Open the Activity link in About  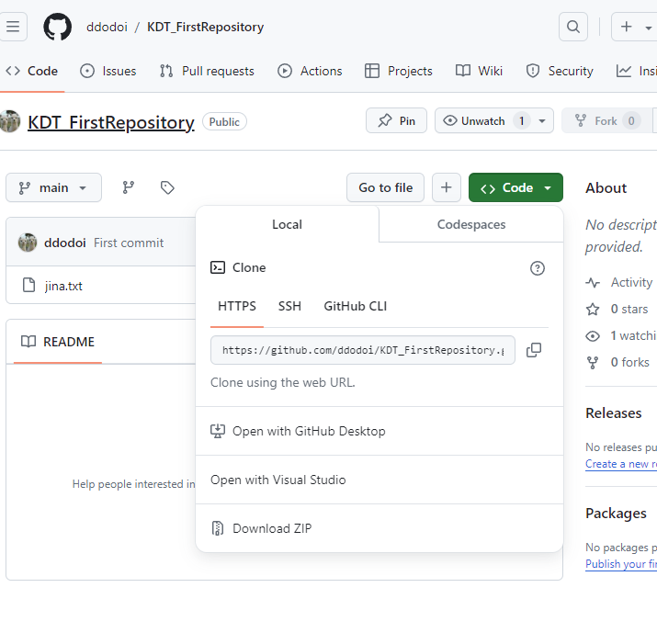pyautogui.click(x=631, y=282)
